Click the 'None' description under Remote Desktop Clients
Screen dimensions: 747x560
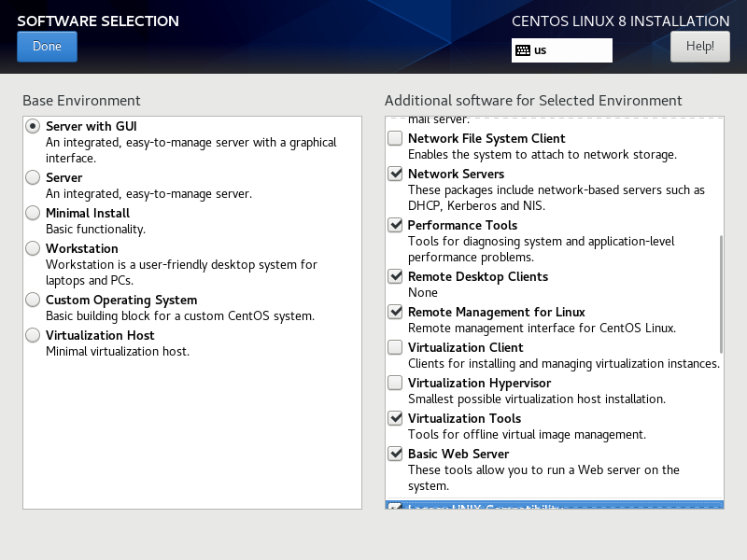[x=423, y=292]
